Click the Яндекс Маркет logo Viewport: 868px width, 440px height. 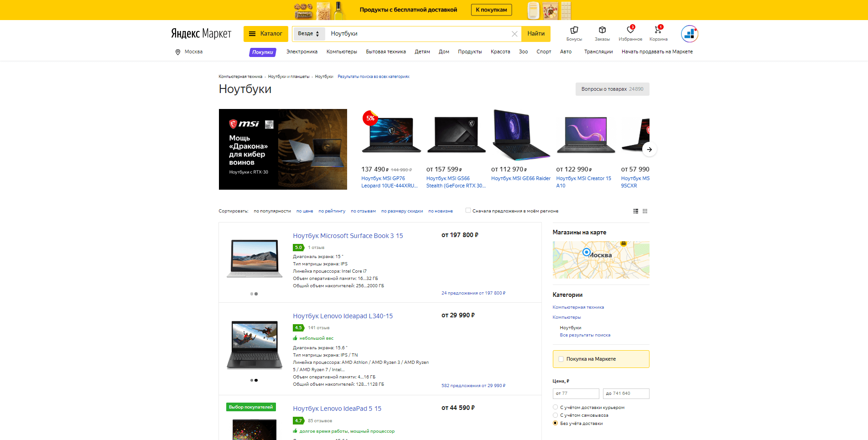pyautogui.click(x=201, y=34)
